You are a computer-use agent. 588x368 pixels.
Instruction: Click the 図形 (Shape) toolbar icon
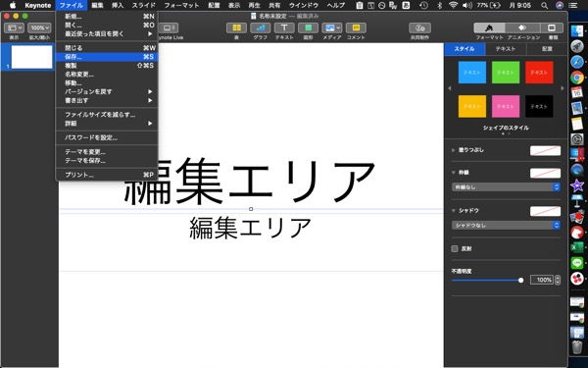click(308, 27)
